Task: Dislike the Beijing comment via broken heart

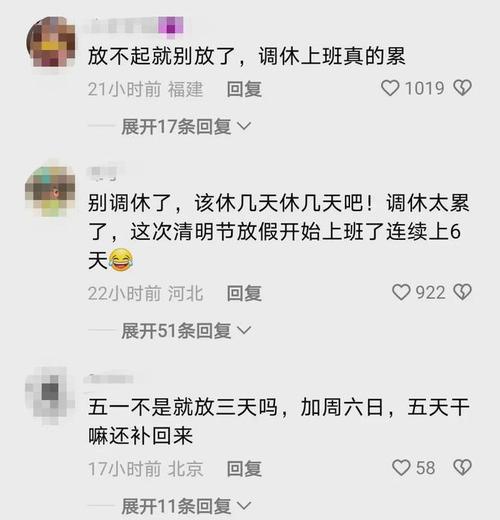Action: (x=462, y=468)
